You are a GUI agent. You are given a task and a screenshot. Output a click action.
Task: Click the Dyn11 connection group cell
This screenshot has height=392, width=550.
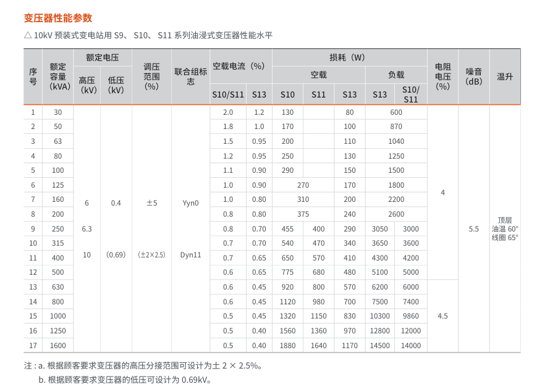tap(191, 254)
